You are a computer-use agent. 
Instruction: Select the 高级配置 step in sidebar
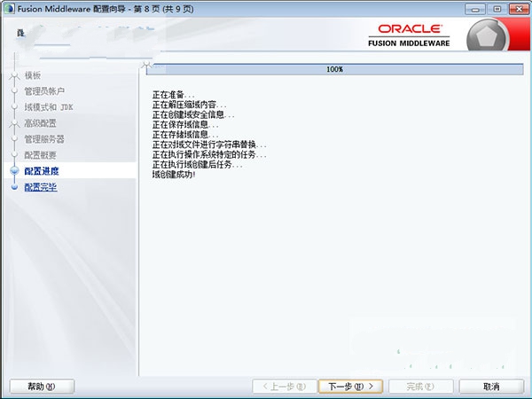point(41,123)
